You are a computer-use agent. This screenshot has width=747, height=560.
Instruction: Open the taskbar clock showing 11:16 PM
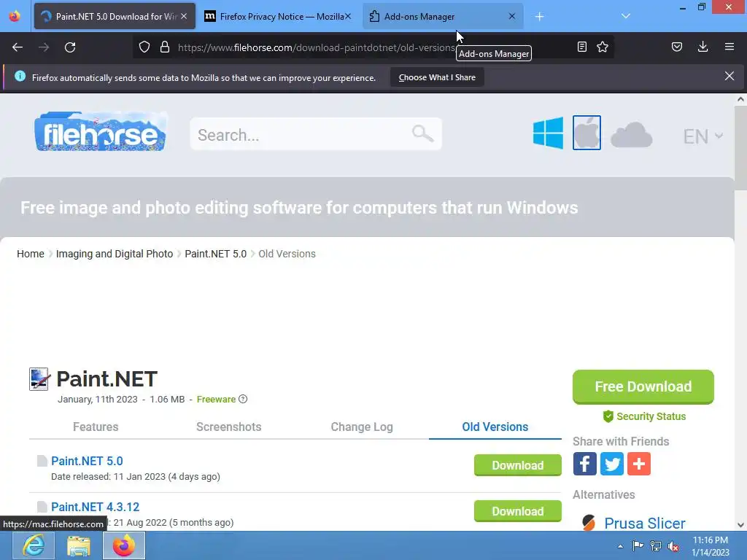711,546
